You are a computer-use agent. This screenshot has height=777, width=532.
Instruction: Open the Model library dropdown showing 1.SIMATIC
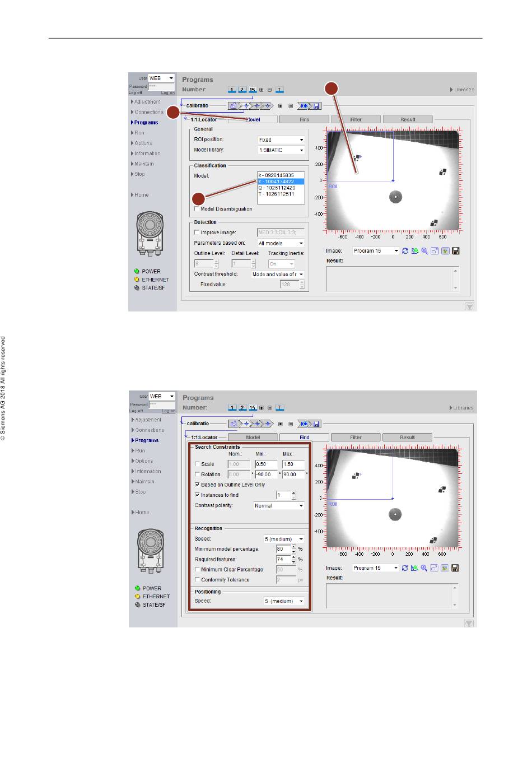[x=281, y=150]
